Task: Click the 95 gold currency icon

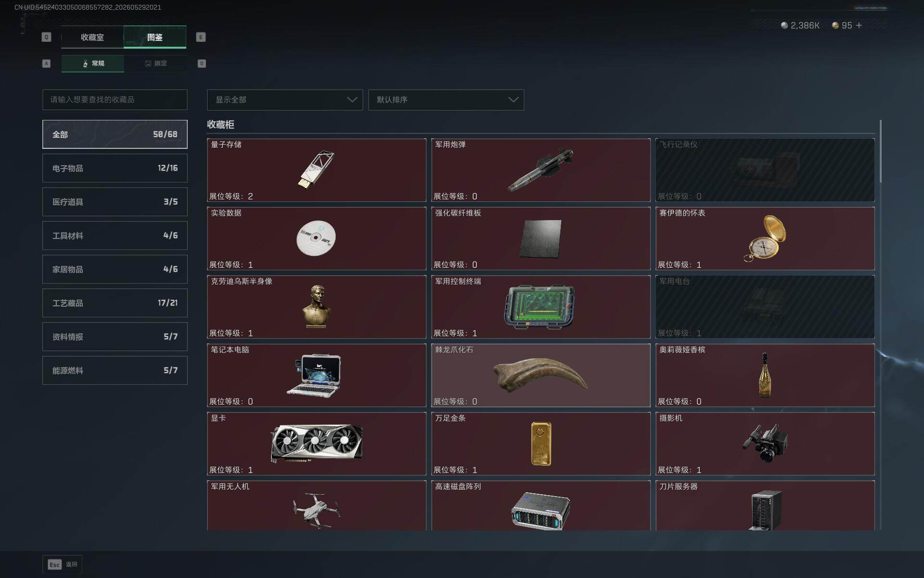Action: pyautogui.click(x=835, y=25)
